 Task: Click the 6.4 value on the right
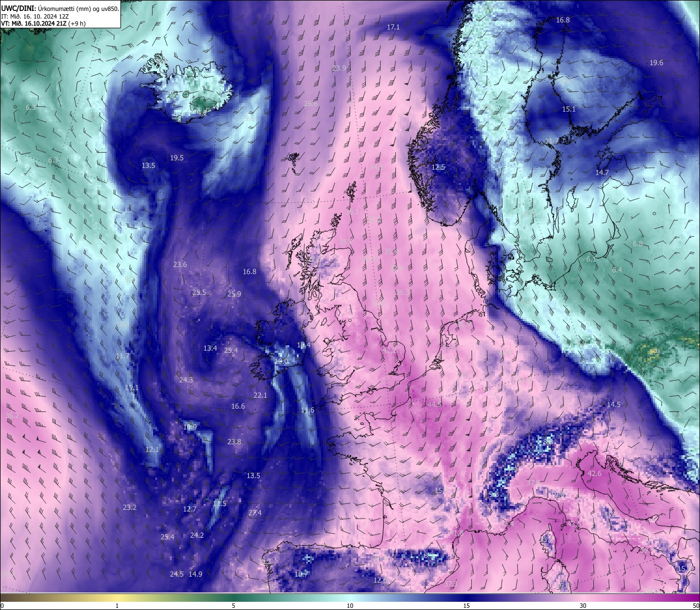click(x=617, y=270)
